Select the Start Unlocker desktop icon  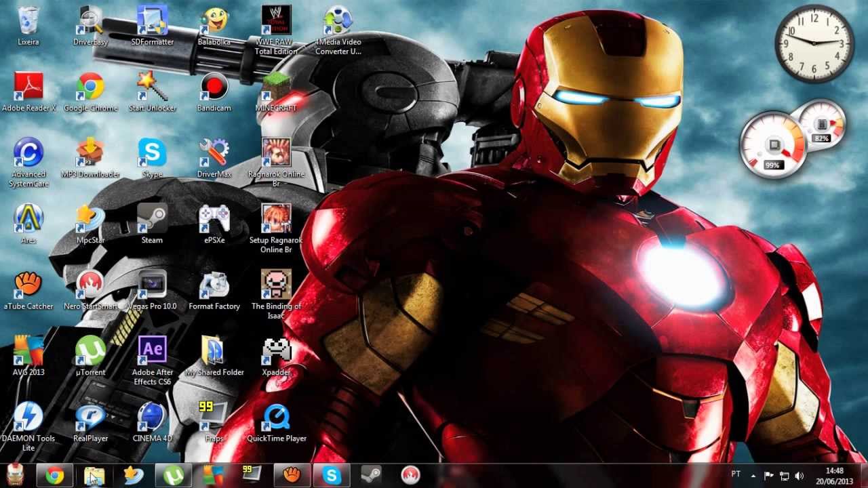[x=153, y=93]
